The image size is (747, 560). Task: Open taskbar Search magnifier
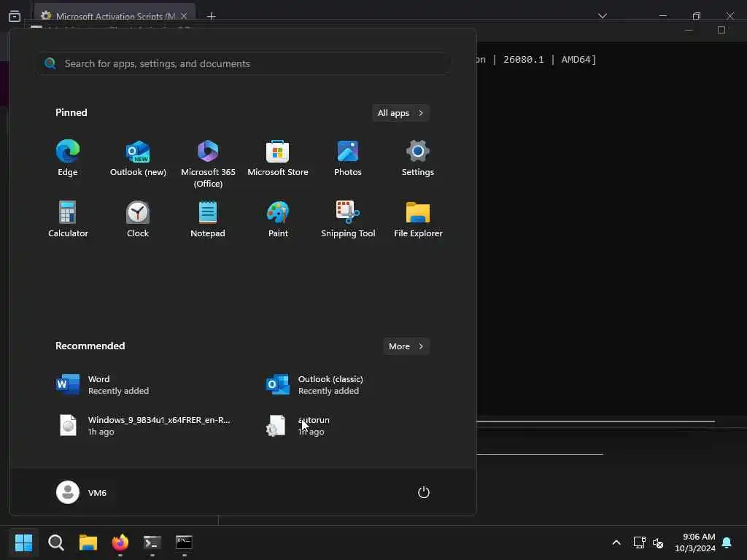coord(55,542)
